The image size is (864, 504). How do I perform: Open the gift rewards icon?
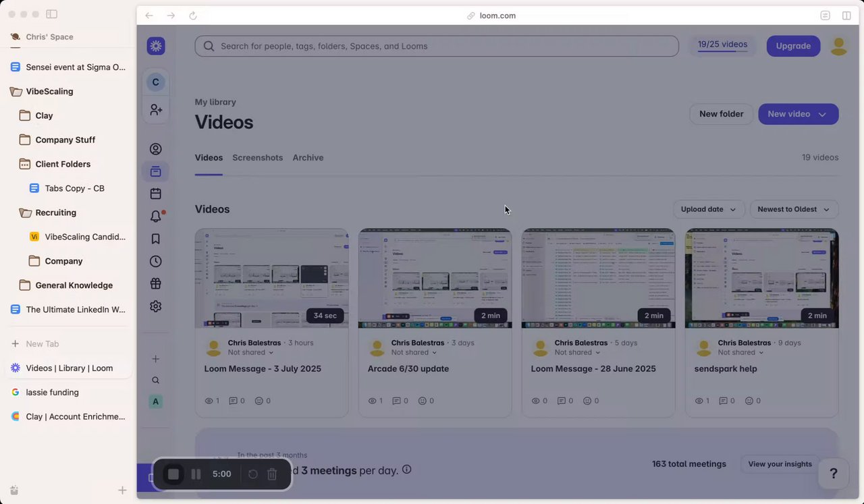point(156,283)
